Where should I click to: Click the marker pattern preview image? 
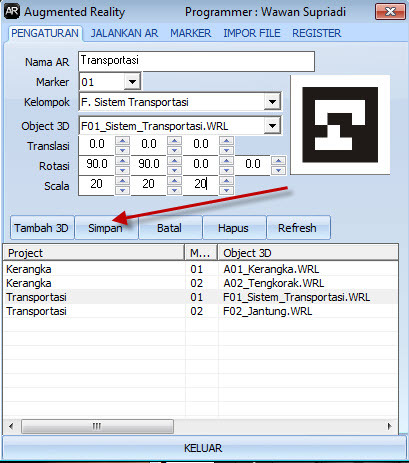coord(340,125)
